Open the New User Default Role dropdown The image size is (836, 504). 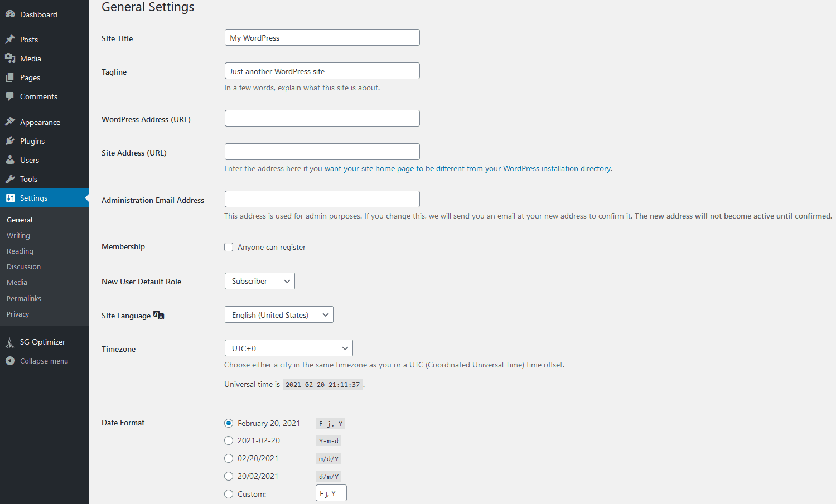click(x=260, y=281)
